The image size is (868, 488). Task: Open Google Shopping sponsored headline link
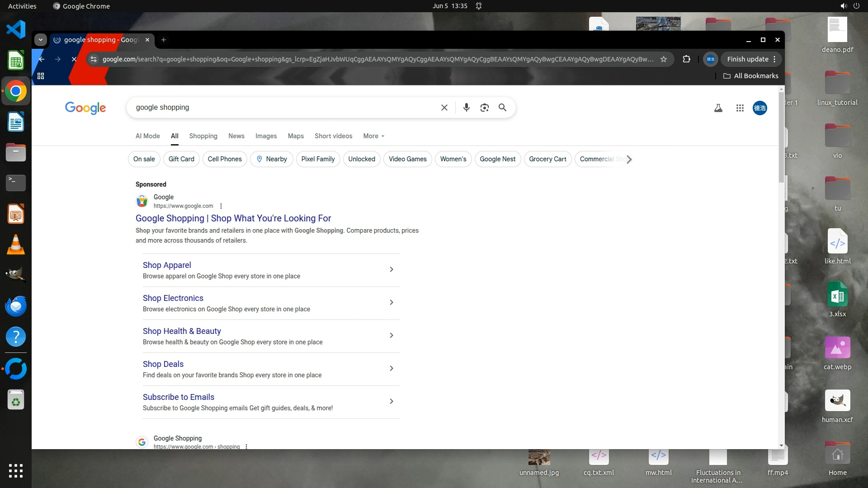click(233, 218)
